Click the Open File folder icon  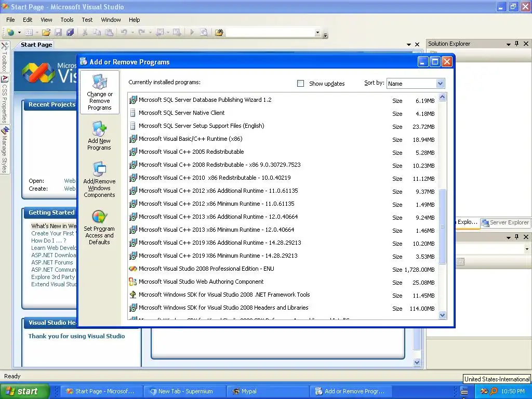(x=46, y=32)
